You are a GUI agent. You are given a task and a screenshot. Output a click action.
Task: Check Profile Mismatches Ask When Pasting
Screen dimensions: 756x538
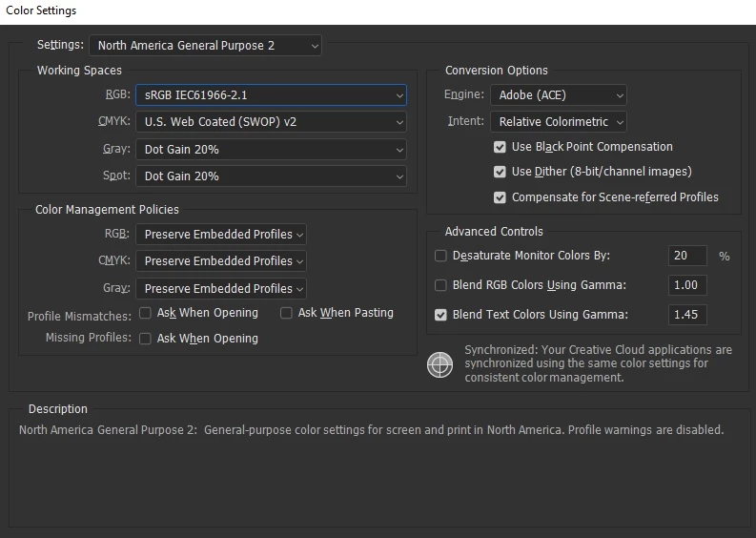tap(286, 313)
